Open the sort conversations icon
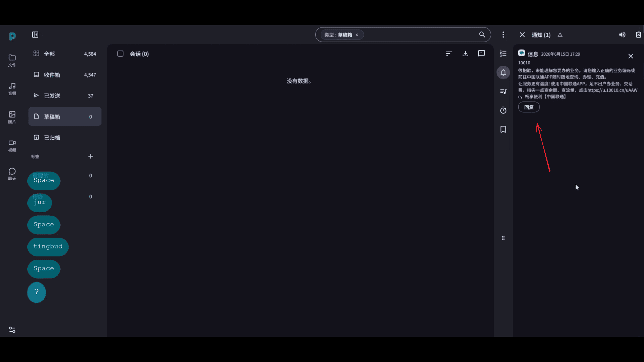Viewport: 644px width, 362px height. [x=449, y=53]
